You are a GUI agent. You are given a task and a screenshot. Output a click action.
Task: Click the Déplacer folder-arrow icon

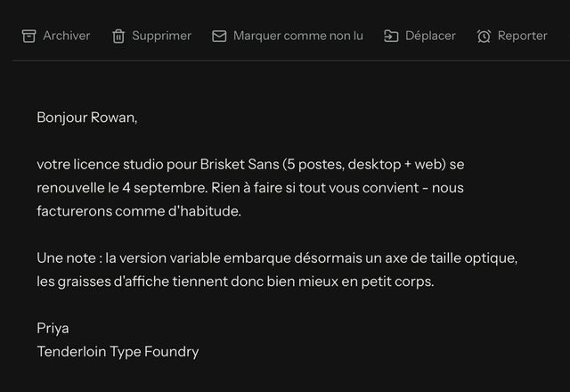(x=391, y=36)
